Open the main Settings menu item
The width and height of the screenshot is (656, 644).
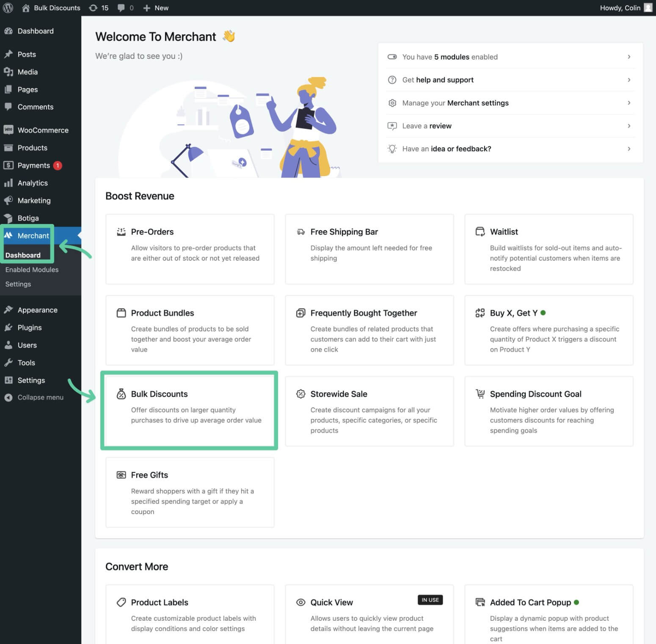(x=41, y=380)
